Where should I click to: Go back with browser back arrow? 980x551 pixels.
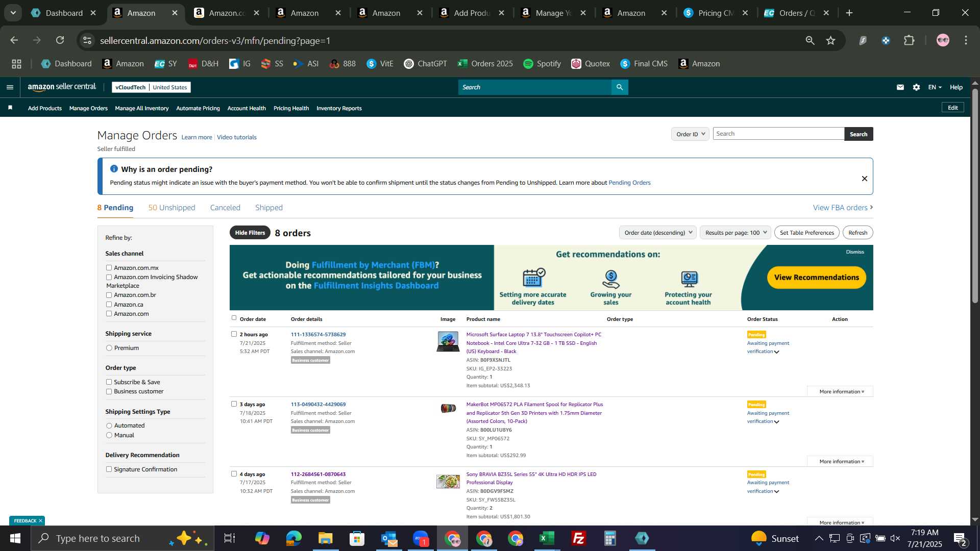click(x=14, y=40)
